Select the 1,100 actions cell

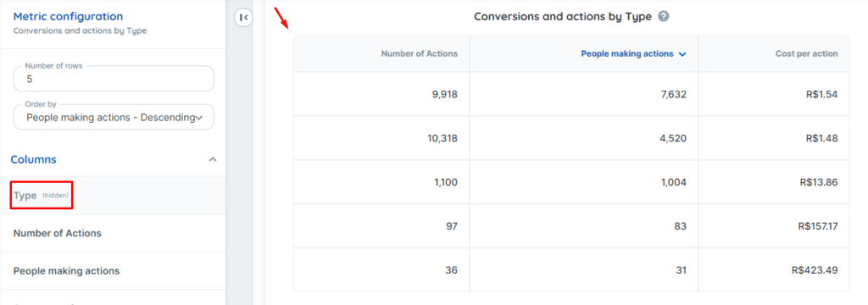click(x=381, y=181)
